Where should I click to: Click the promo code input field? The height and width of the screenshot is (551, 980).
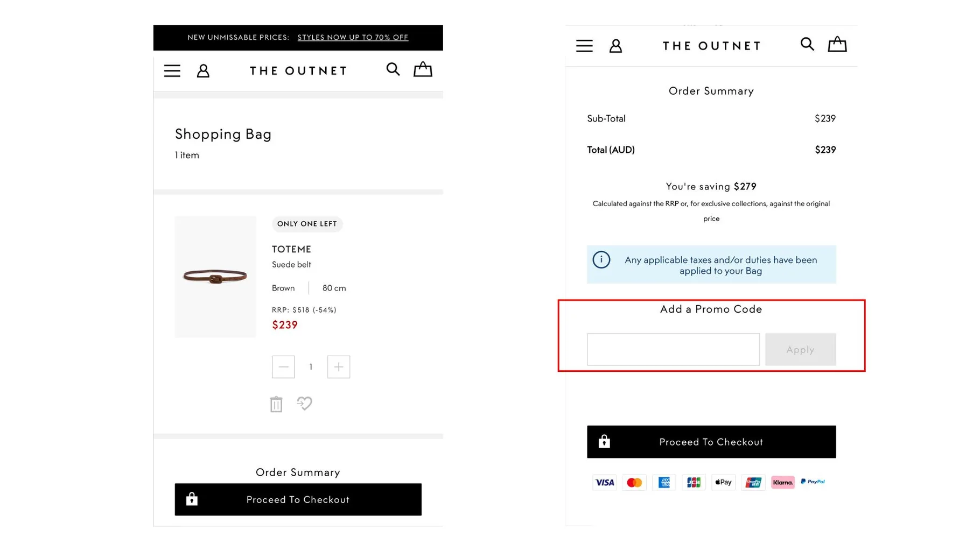pos(673,349)
